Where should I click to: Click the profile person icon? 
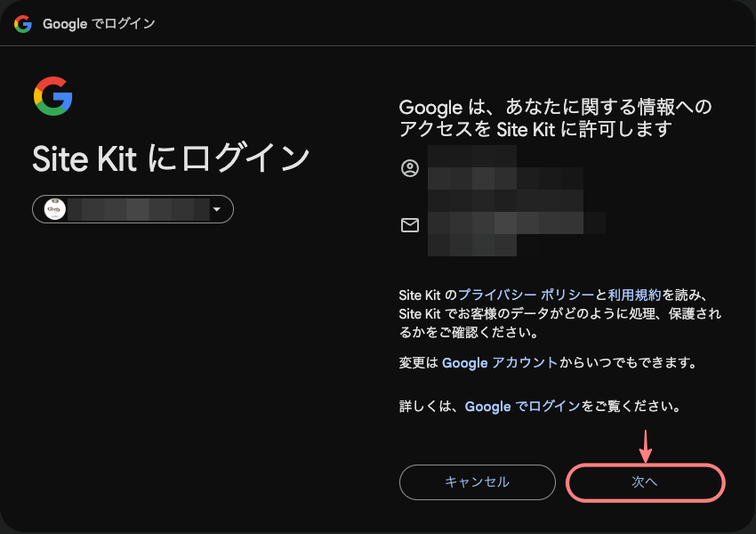pyautogui.click(x=410, y=168)
